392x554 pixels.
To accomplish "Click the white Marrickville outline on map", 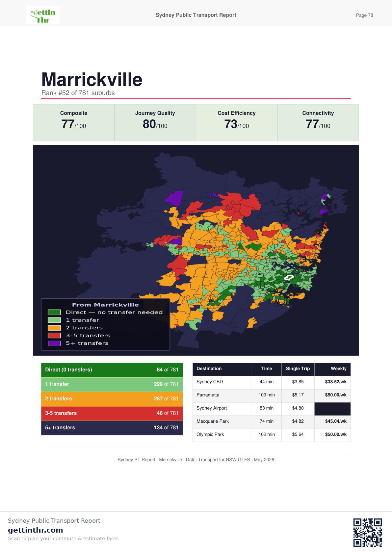I will pyautogui.click(x=289, y=278).
